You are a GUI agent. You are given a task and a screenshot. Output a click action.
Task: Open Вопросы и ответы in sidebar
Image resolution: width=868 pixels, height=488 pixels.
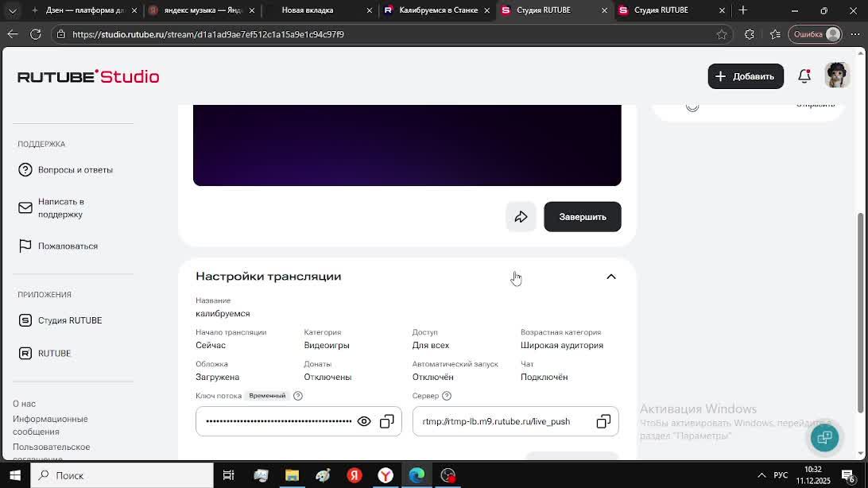[65, 170]
